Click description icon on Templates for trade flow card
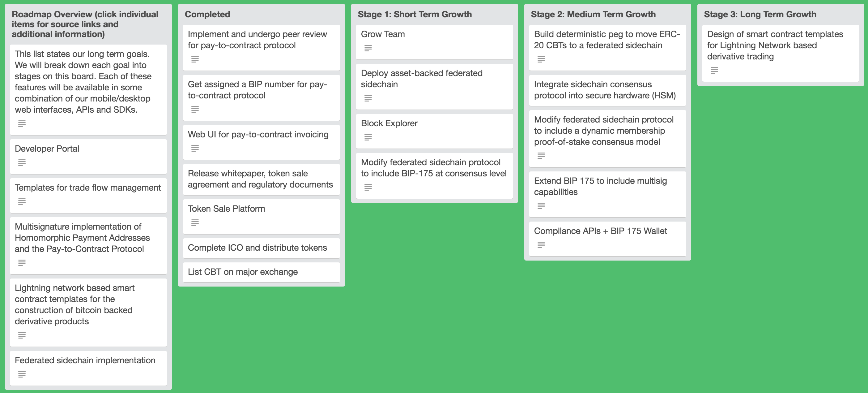The width and height of the screenshot is (868, 393). point(22,202)
